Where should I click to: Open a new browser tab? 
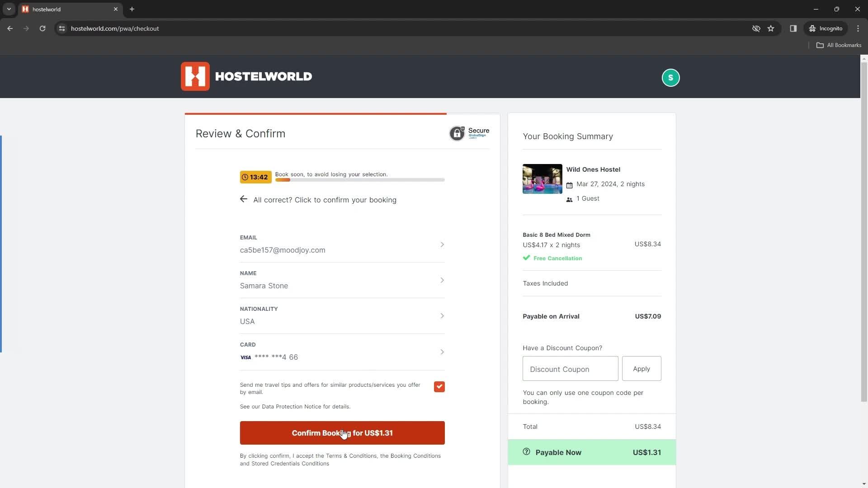132,9
